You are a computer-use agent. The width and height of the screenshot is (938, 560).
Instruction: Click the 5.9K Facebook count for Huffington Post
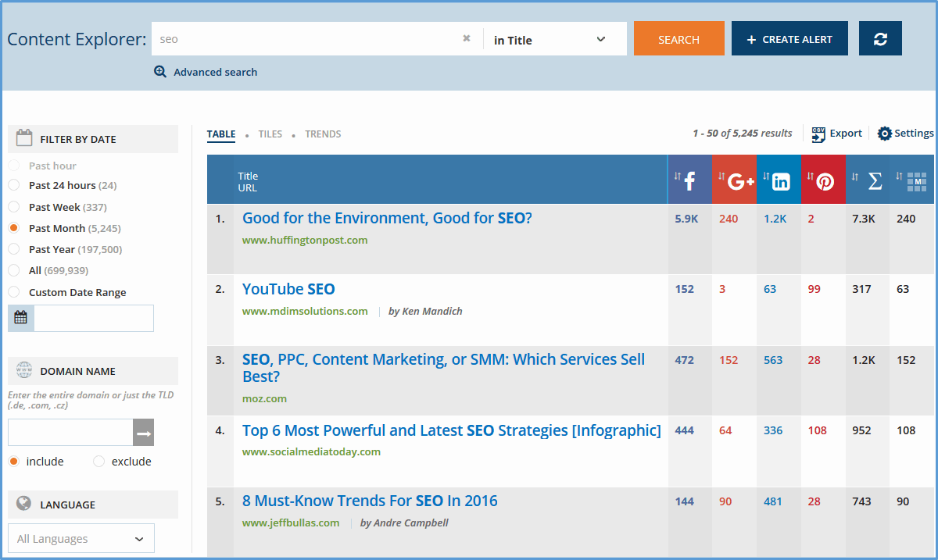pos(686,219)
